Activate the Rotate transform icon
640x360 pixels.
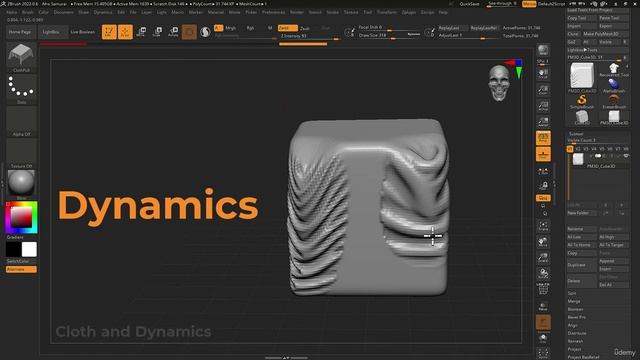tap(173, 32)
